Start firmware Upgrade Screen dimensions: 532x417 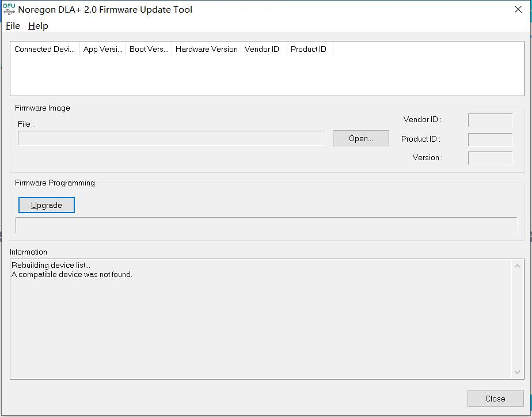click(47, 205)
